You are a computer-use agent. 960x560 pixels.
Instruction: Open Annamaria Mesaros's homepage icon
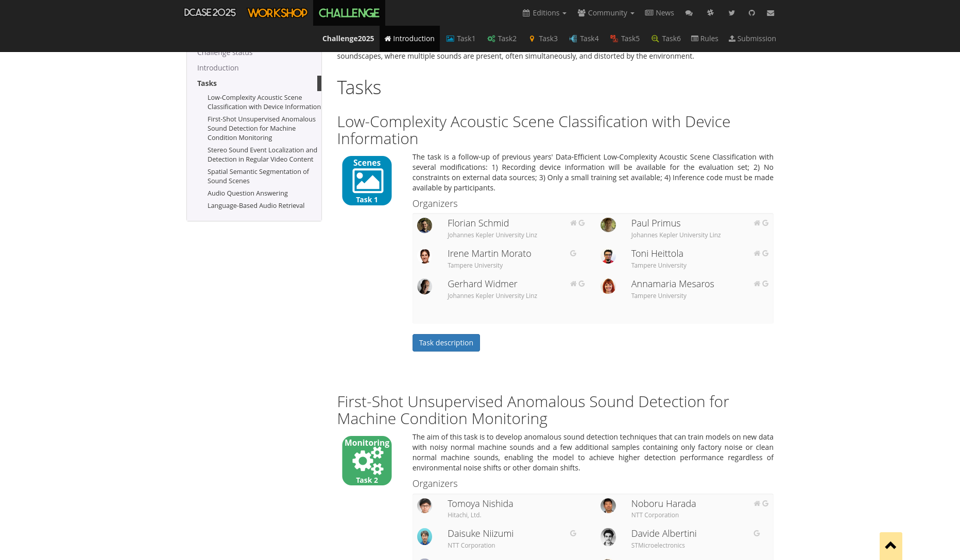(757, 284)
